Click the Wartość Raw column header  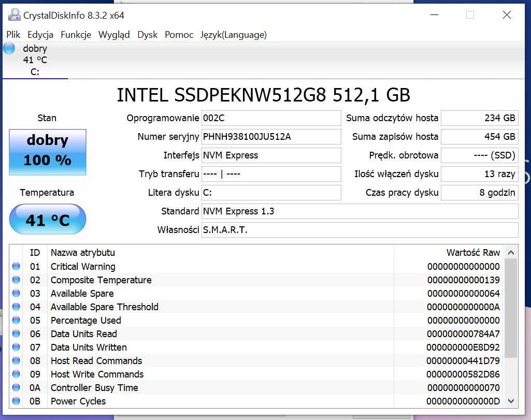click(472, 253)
